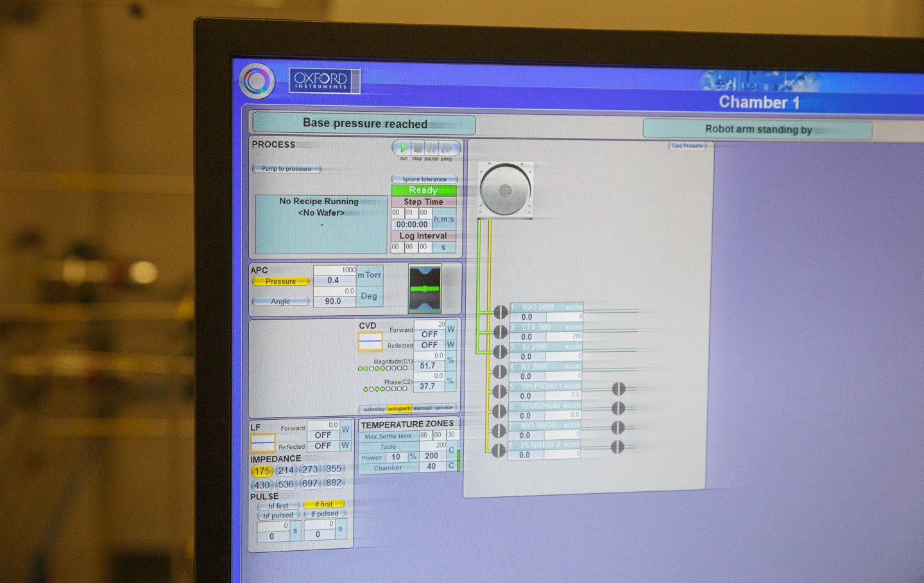Click the Pump to pressure button
Image resolution: width=924 pixels, height=583 pixels.
[x=286, y=169]
